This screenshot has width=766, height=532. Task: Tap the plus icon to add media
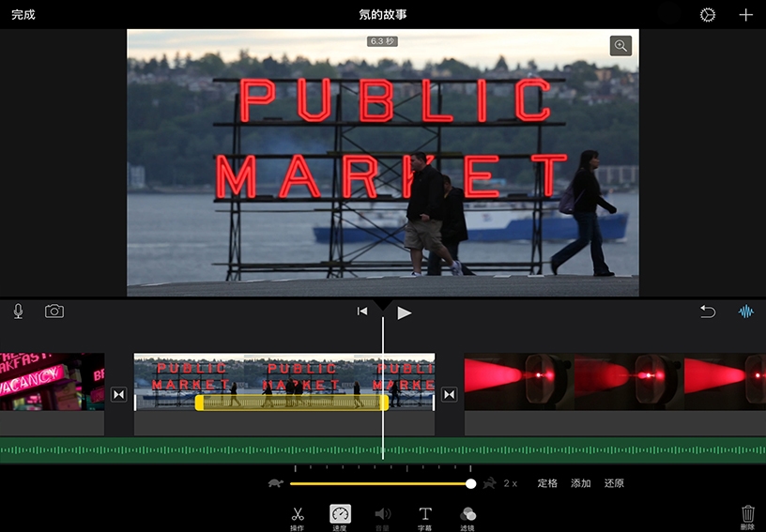[x=745, y=15]
